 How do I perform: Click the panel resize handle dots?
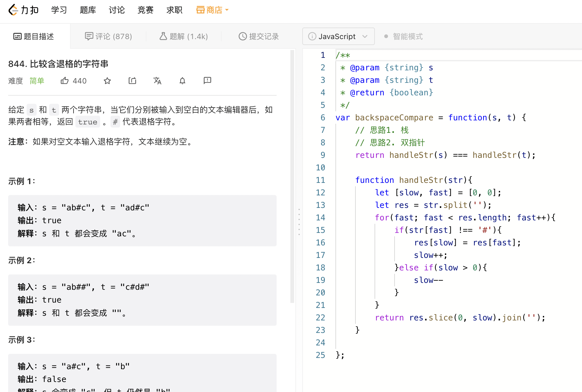coord(299,222)
